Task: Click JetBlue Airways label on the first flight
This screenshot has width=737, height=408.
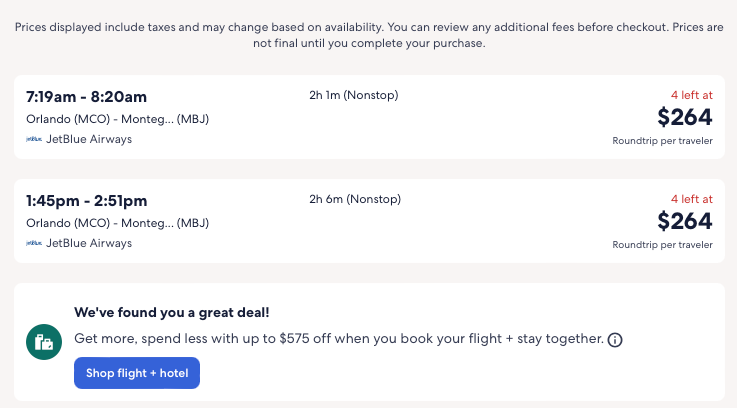Action: tap(89, 139)
